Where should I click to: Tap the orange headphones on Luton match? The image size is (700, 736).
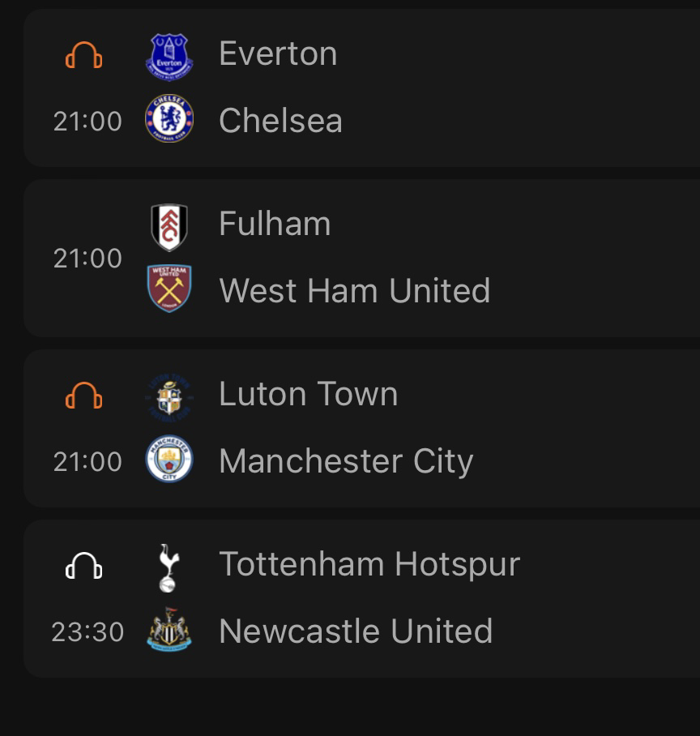pyautogui.click(x=84, y=396)
